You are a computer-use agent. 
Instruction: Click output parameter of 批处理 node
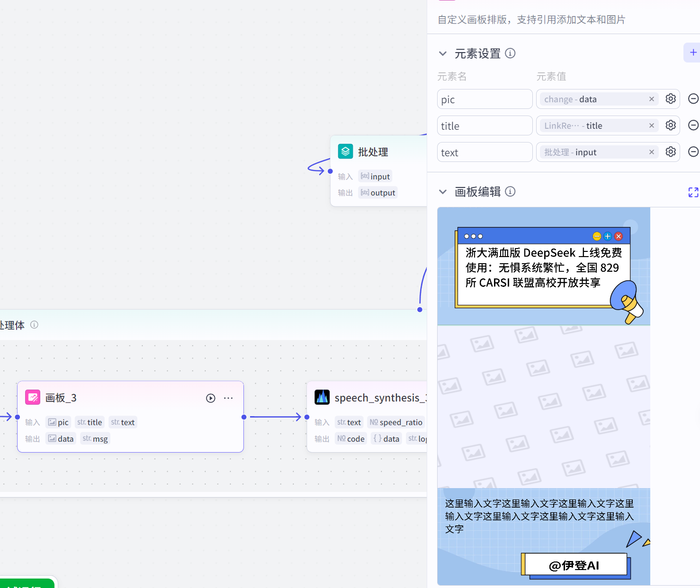coord(377,193)
